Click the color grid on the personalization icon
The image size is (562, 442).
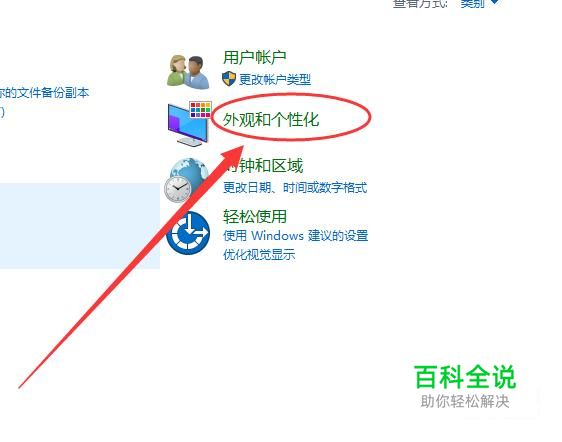200,109
